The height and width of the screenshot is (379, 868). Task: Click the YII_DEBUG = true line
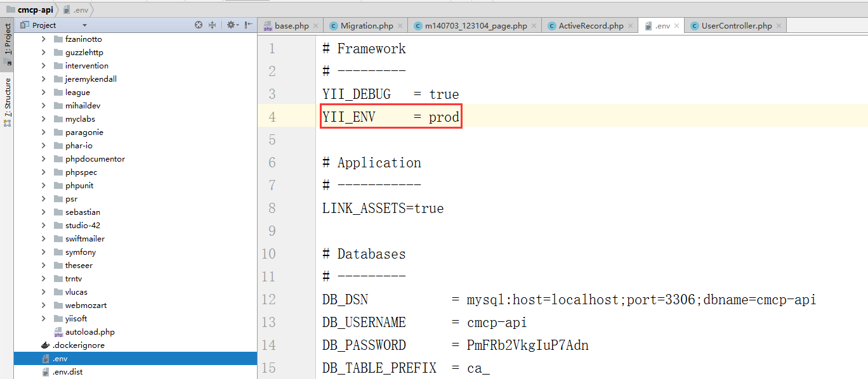click(x=390, y=94)
